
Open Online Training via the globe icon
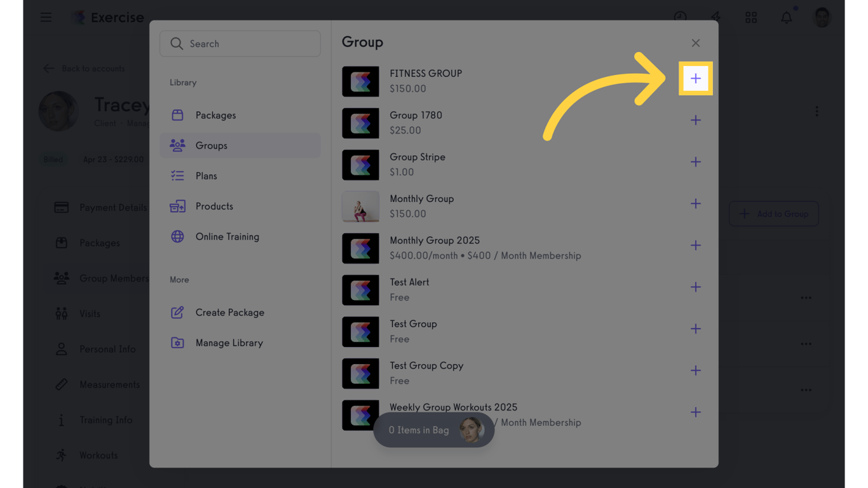click(x=178, y=236)
